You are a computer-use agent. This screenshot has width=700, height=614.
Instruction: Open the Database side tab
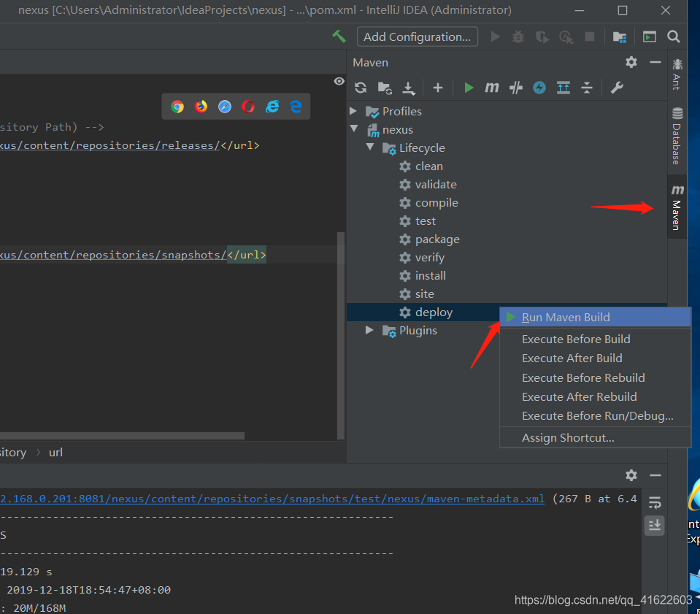[x=677, y=137]
